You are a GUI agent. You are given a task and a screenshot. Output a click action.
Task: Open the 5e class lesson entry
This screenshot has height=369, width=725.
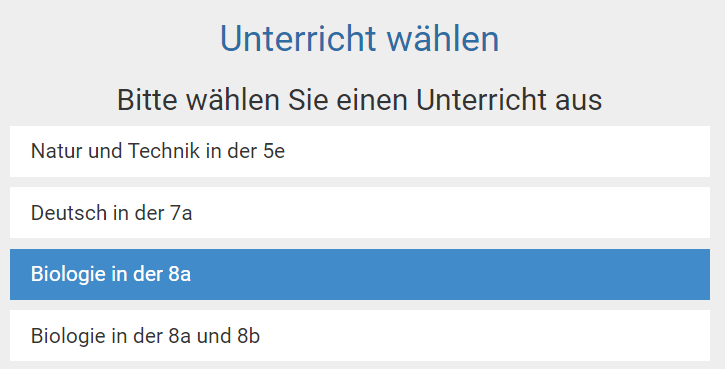360,151
